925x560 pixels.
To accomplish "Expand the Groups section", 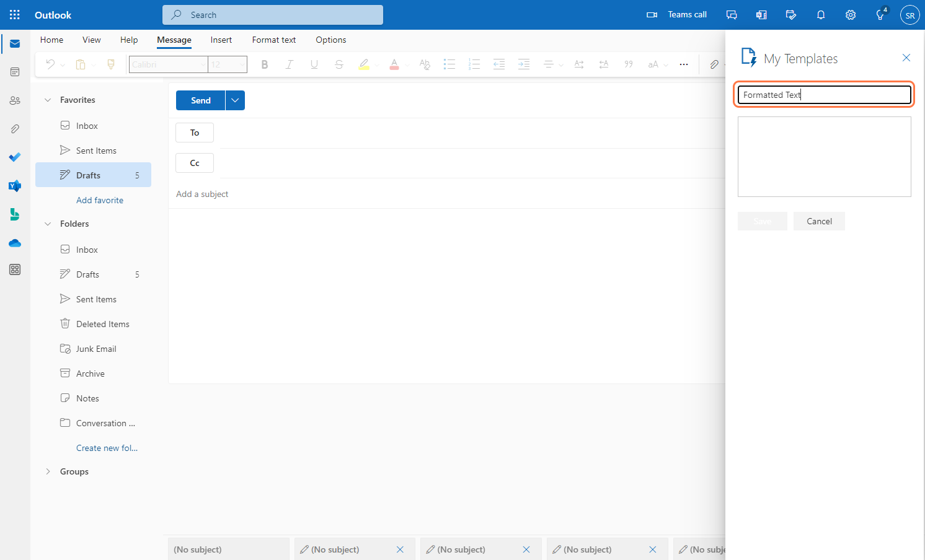I will (48, 471).
